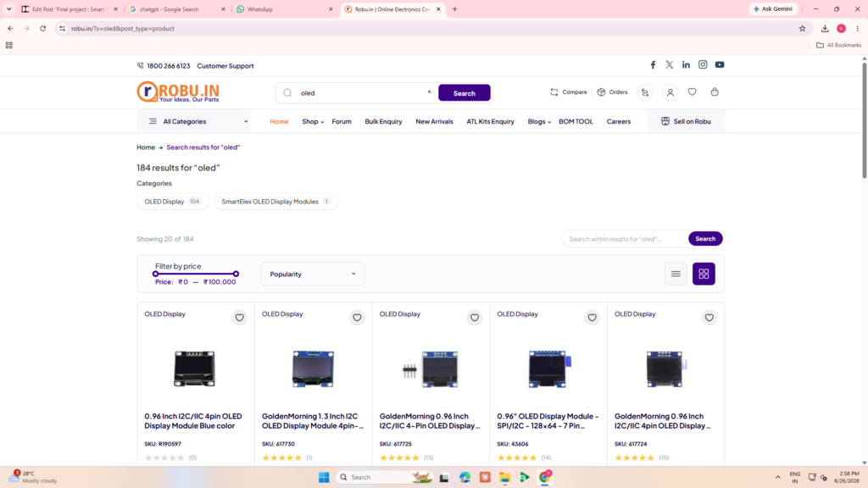This screenshot has height=488, width=868.
Task: Expand the Blogs menu dropdown
Action: 539,122
